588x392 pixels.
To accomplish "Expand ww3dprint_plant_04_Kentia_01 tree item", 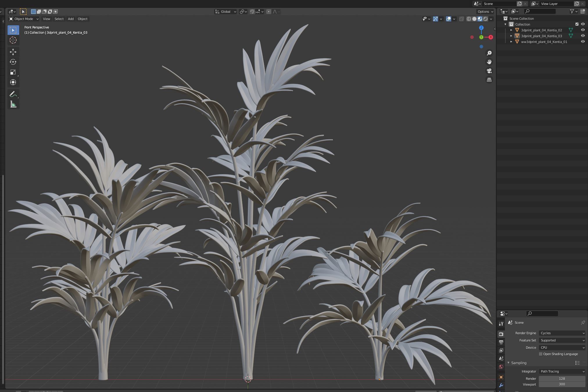I will pyautogui.click(x=511, y=42).
